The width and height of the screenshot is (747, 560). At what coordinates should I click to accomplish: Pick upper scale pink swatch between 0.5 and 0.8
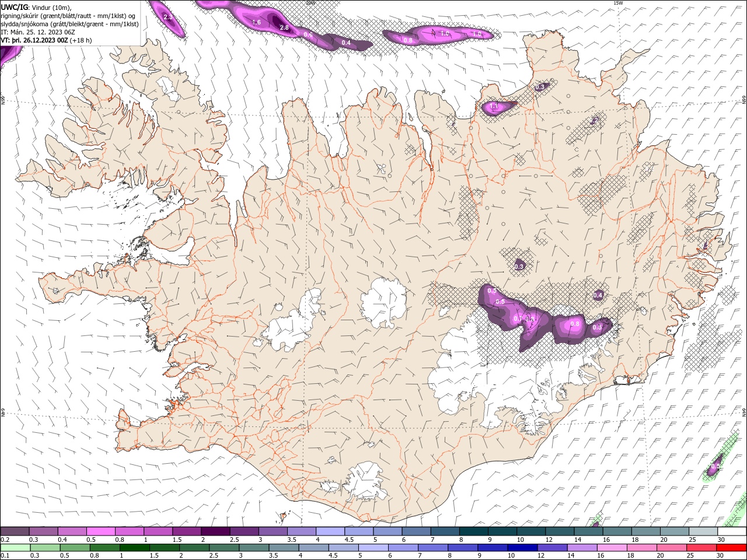pyautogui.click(x=100, y=531)
